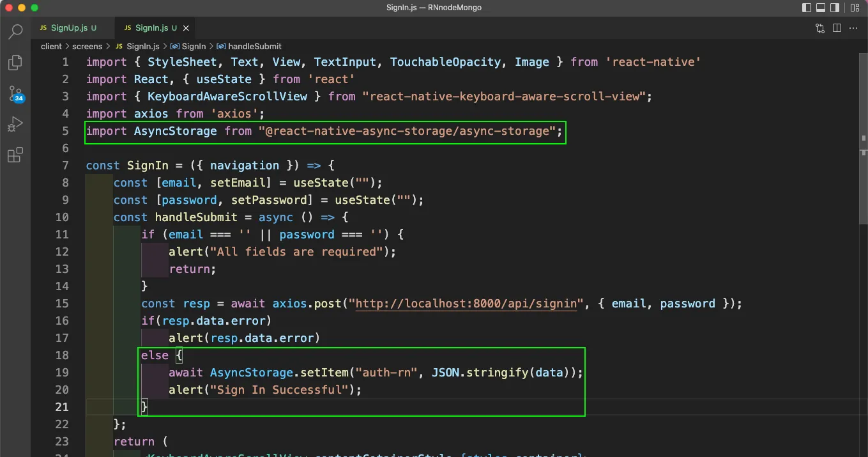
Task: Click axios.post call on line 15
Action: pyautogui.click(x=307, y=304)
